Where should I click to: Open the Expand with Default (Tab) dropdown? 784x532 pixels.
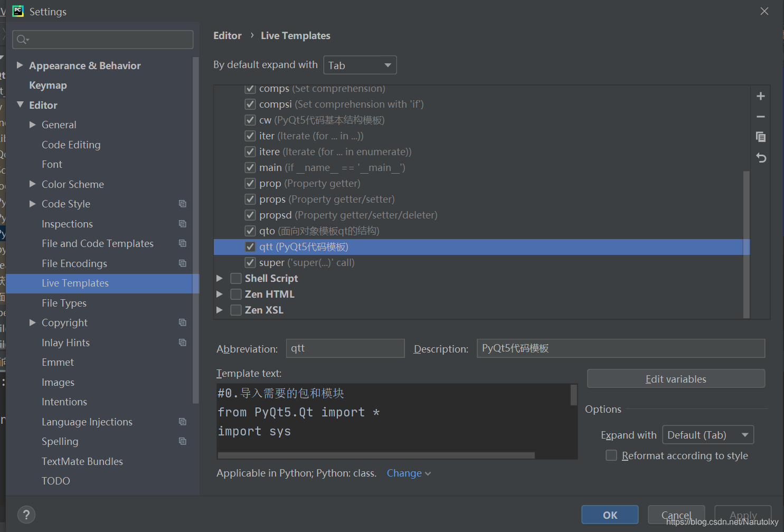click(708, 435)
